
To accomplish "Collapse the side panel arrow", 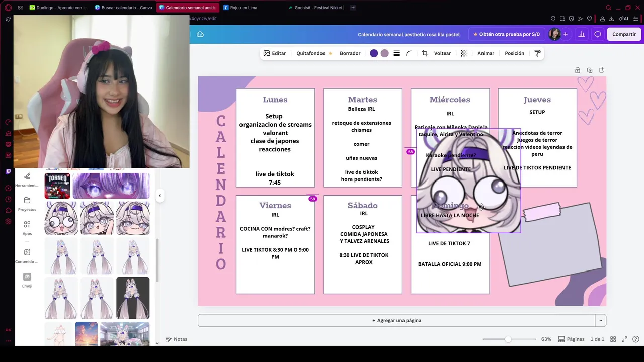I will pyautogui.click(x=160, y=196).
